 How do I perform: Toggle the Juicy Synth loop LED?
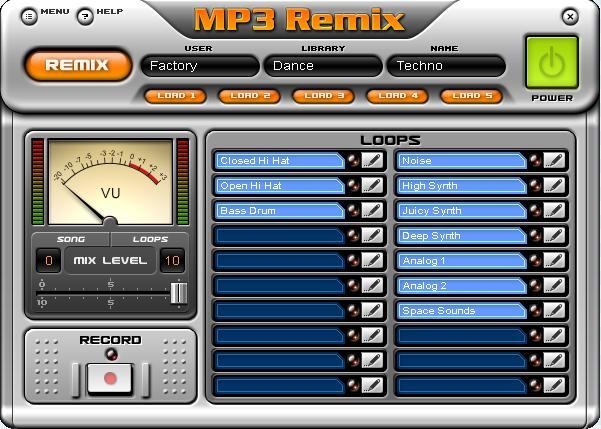pyautogui.click(x=535, y=210)
